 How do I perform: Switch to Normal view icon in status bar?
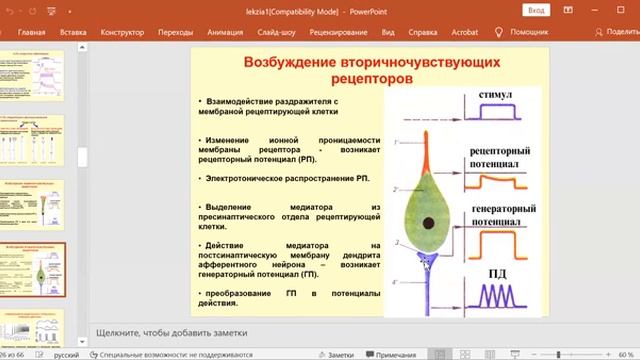tap(440, 354)
